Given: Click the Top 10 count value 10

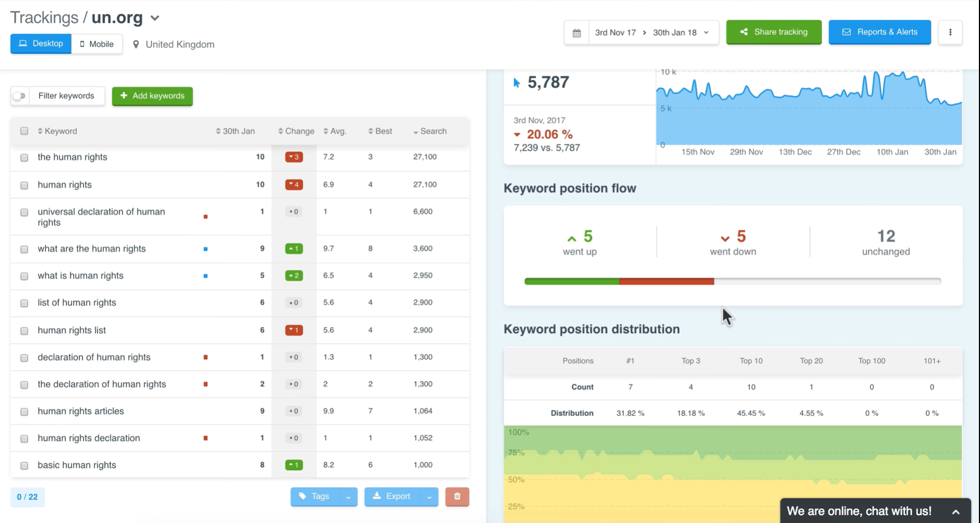Looking at the screenshot, I should coord(751,387).
